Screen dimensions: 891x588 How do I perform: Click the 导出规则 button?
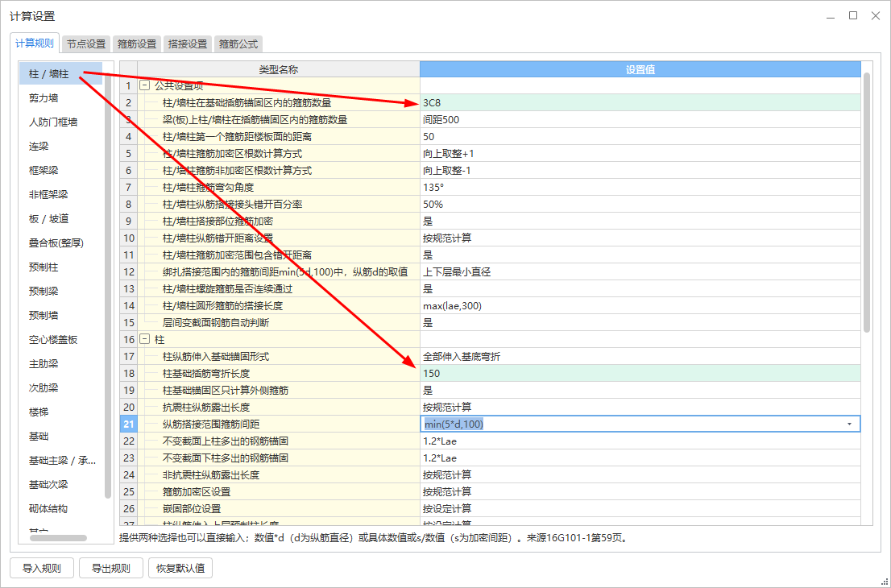(111, 568)
